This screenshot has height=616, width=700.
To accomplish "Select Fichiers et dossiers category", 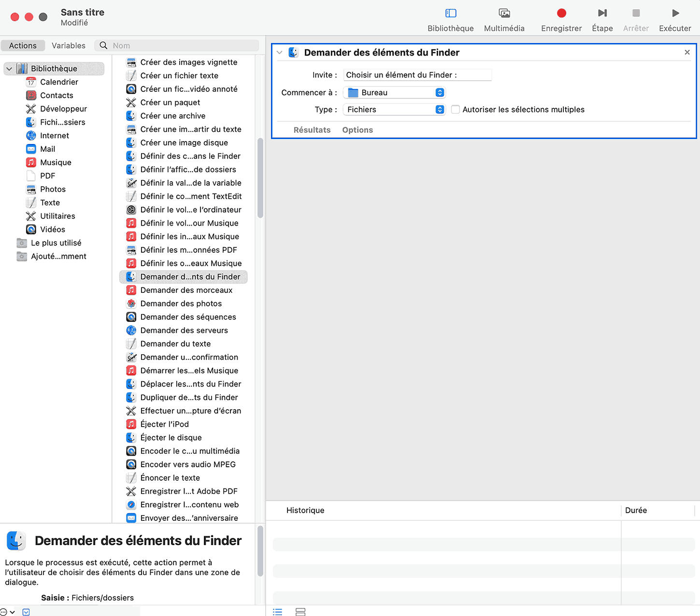I will click(62, 122).
